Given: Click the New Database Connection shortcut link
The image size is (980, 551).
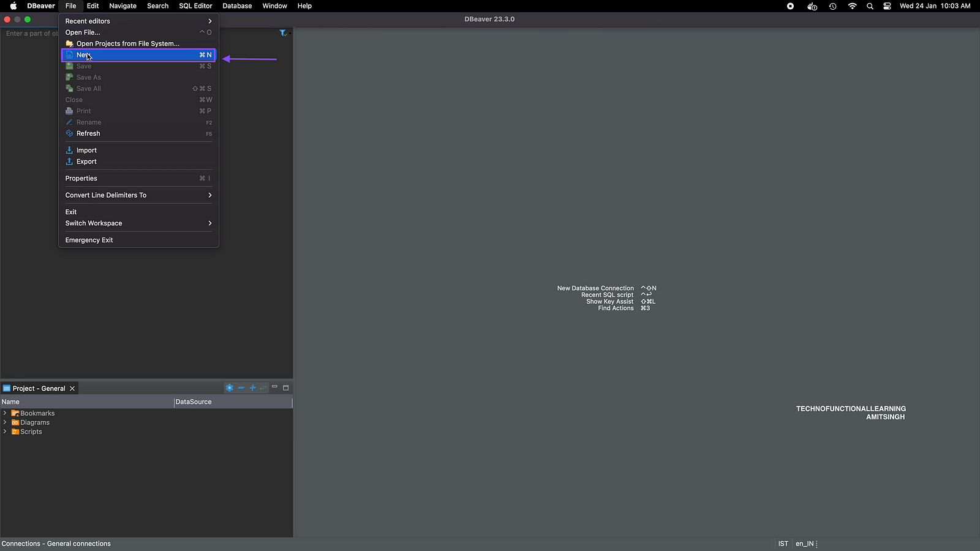Looking at the screenshot, I should click(595, 288).
